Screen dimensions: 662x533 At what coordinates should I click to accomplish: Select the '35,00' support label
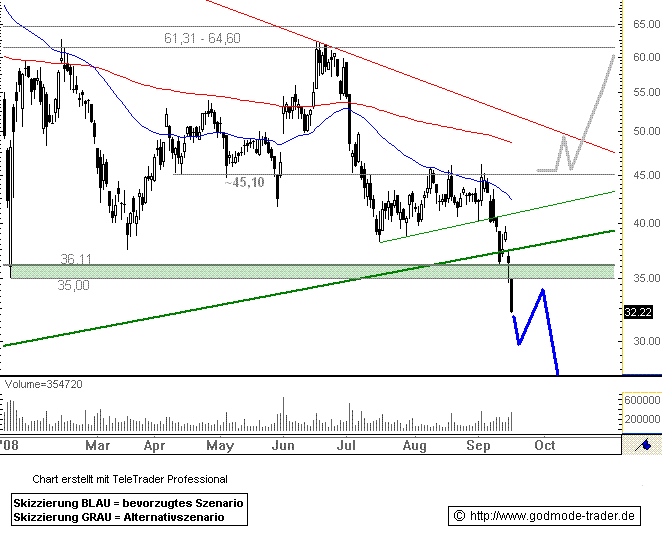(x=73, y=286)
